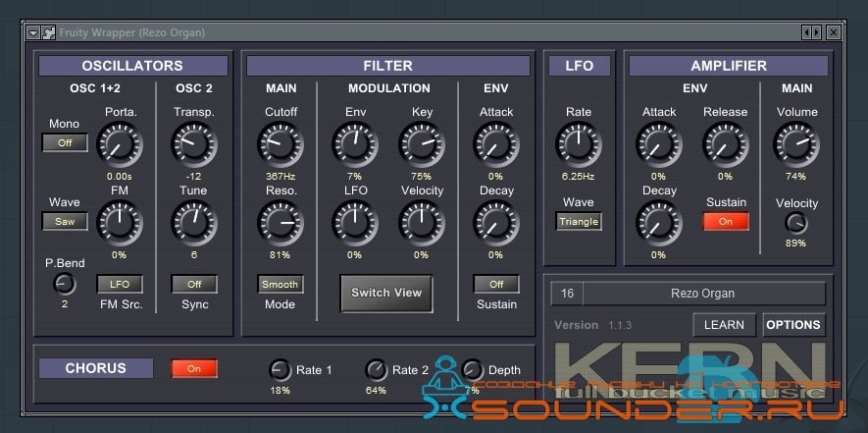Click the 6.25Hz LFO rate value
Image resolution: width=868 pixels, height=433 pixels.
[579, 177]
